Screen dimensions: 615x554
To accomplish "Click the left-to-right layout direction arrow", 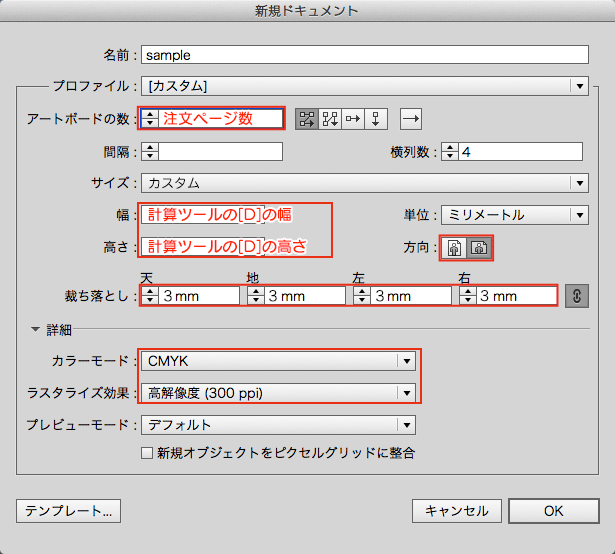I will tap(411, 118).
